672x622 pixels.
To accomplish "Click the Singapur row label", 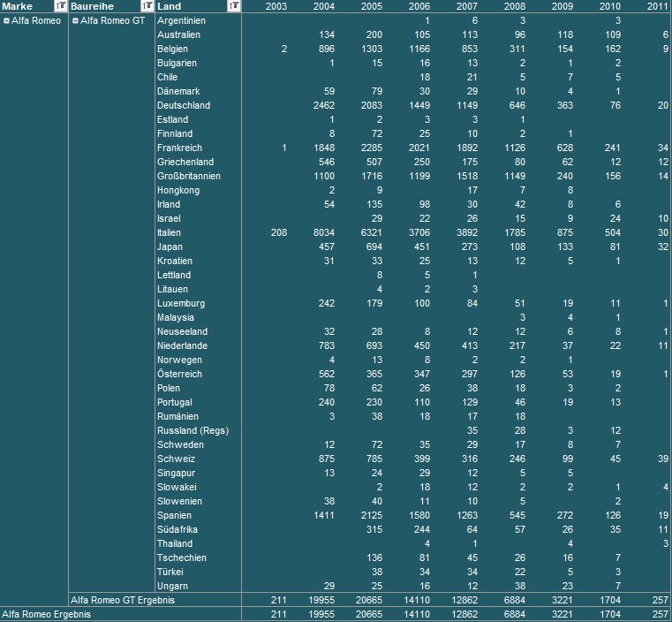I will click(x=176, y=474).
